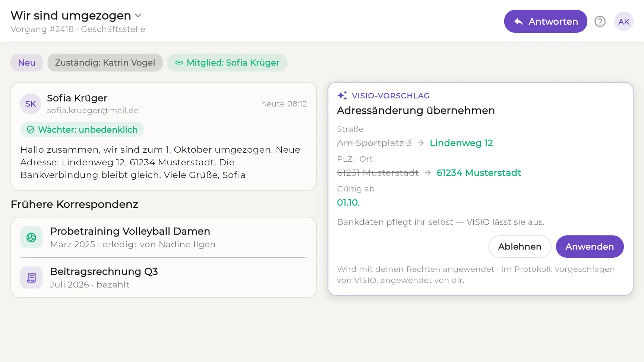This screenshot has width=644, height=362.
Task: Click the heading 'Adressänderung übernehmen'
Action: (x=416, y=111)
